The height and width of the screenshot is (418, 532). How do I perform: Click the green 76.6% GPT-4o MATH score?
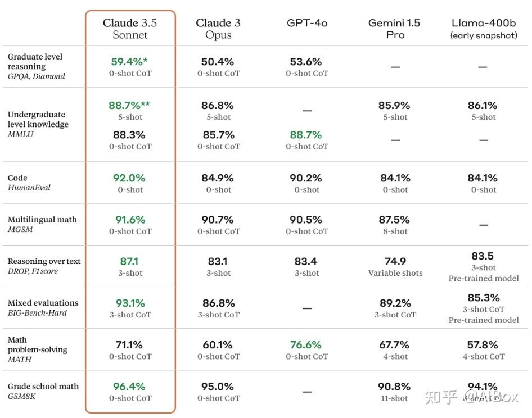coord(306,344)
